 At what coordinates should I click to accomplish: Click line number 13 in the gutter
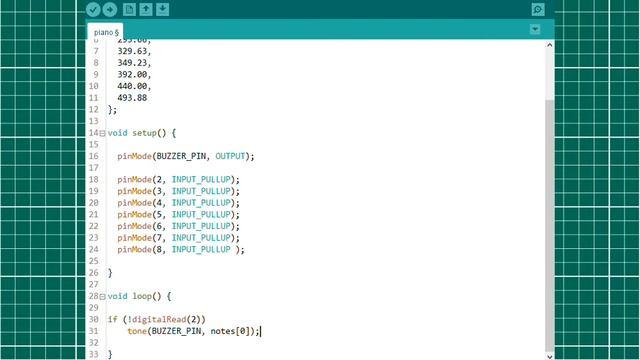(x=93, y=121)
